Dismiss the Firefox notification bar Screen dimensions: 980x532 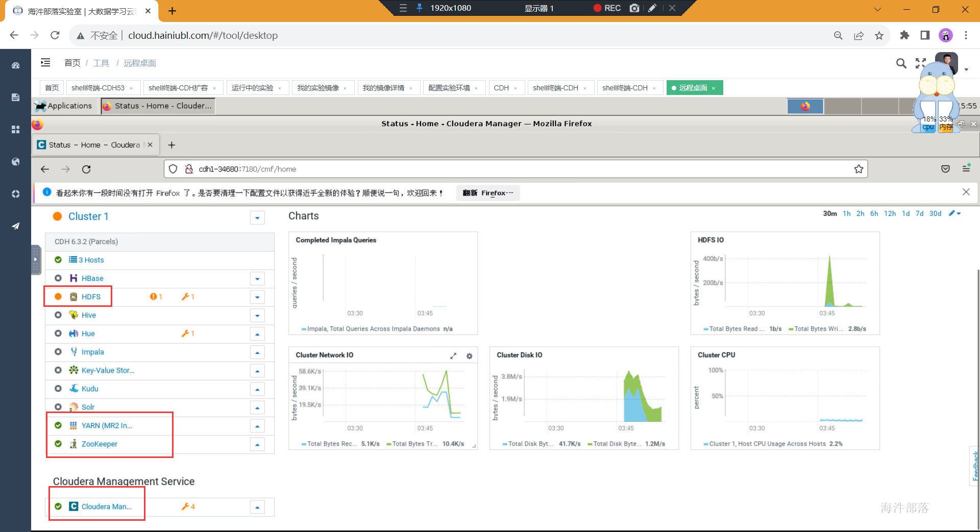point(966,192)
